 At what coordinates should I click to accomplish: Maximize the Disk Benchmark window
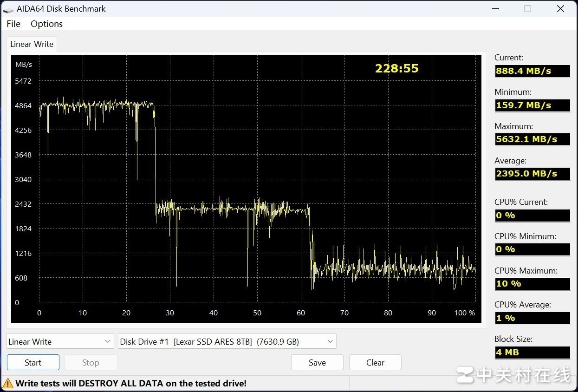527,9
